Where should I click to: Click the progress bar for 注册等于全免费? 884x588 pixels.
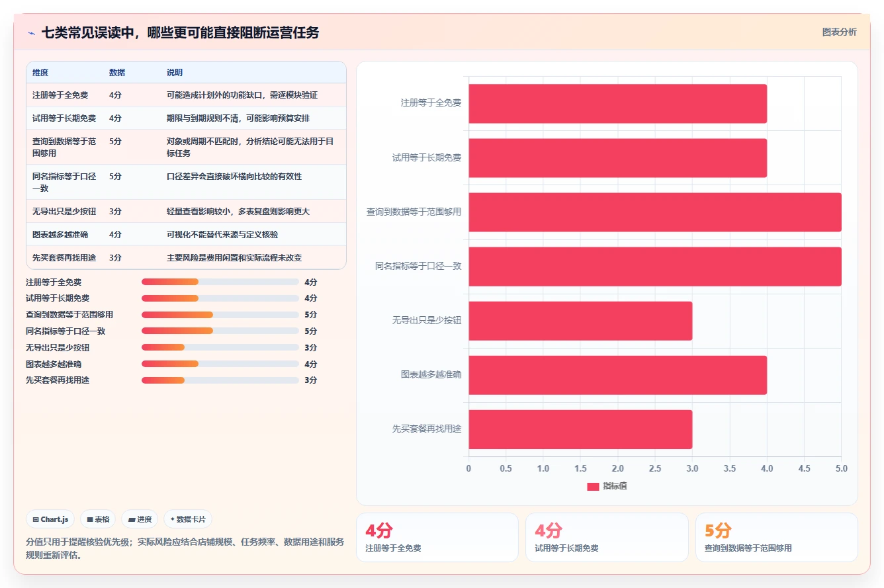(220, 282)
